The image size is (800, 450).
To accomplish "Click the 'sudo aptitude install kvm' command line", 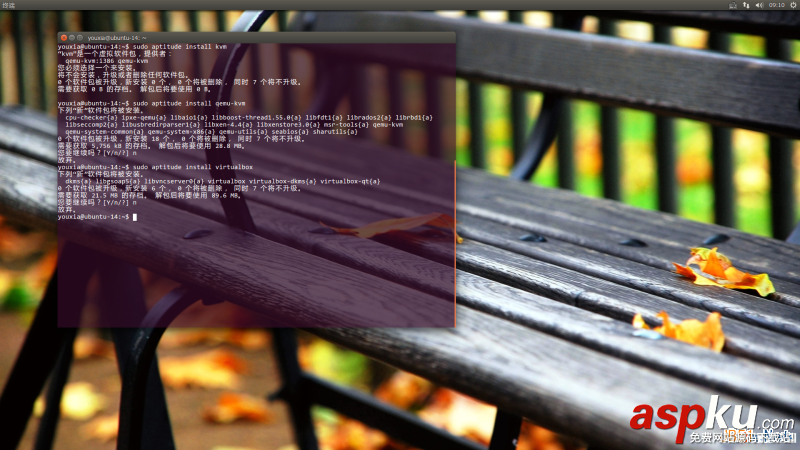I will 142,46.
